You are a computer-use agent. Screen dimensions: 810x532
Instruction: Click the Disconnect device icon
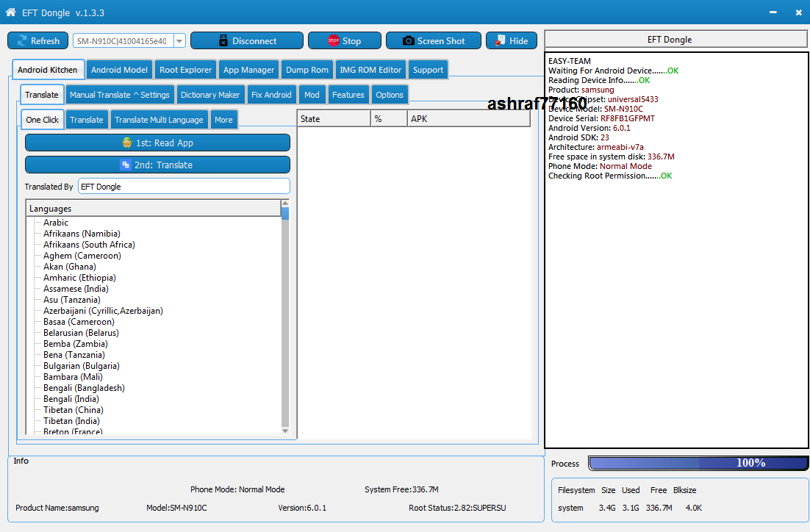[x=223, y=41]
